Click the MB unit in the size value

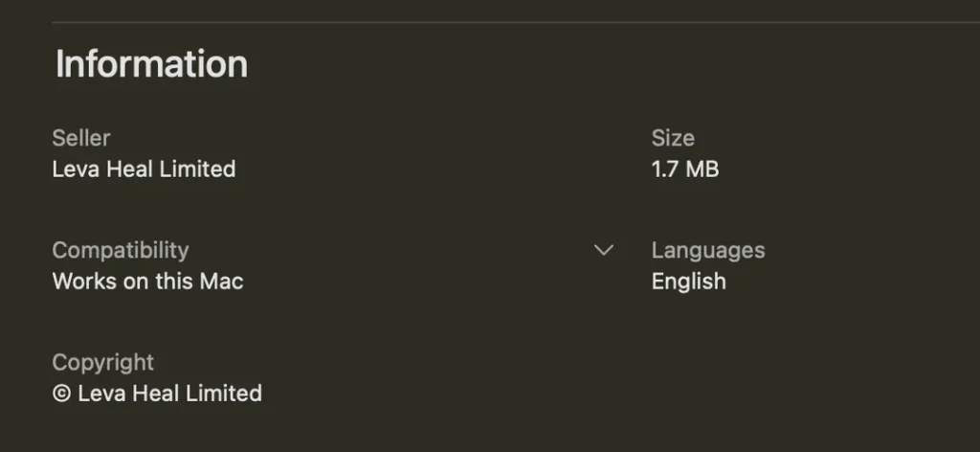(702, 169)
